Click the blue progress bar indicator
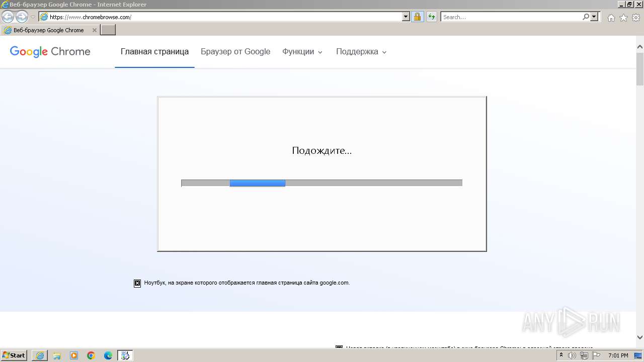644x362 pixels. pos(258,183)
